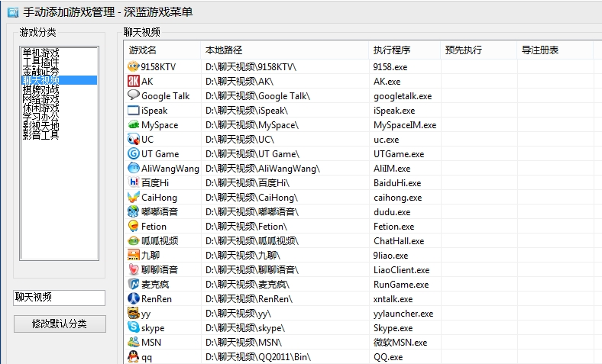Screen dimensions: 602x364
Task: Click the red AK icon
Action: (133, 81)
